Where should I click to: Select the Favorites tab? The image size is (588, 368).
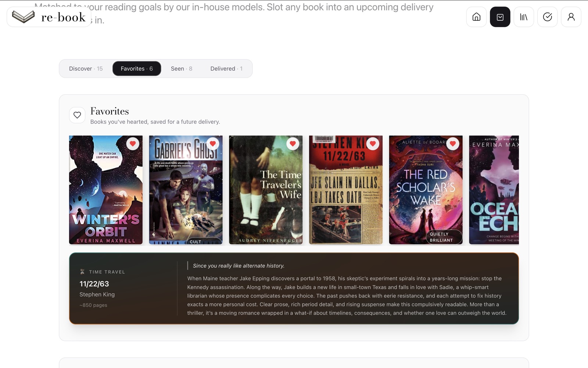tap(137, 68)
